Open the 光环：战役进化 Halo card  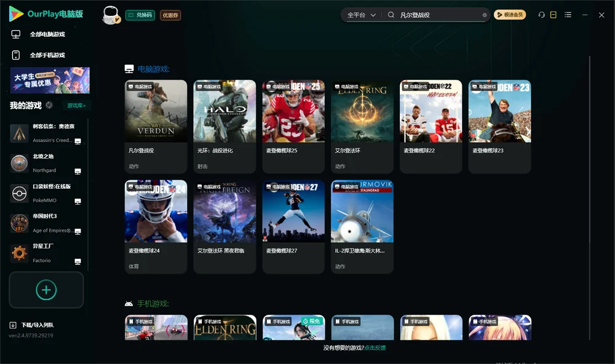224,126
